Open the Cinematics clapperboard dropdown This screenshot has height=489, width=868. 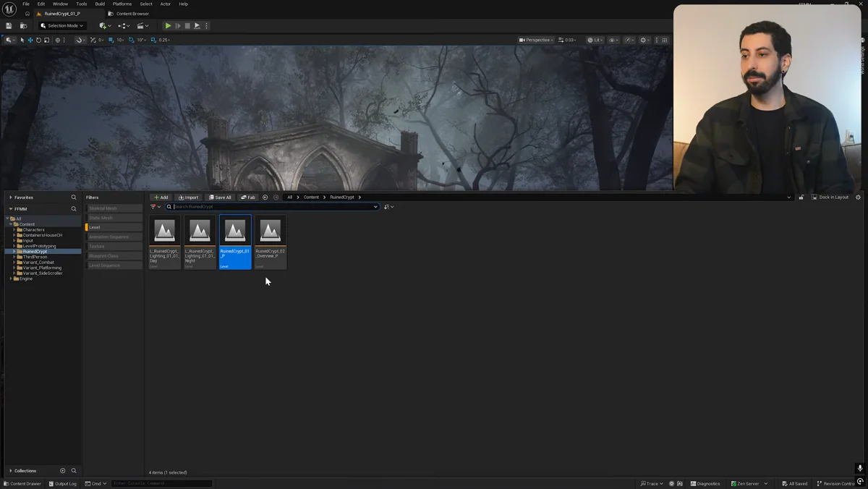click(142, 26)
